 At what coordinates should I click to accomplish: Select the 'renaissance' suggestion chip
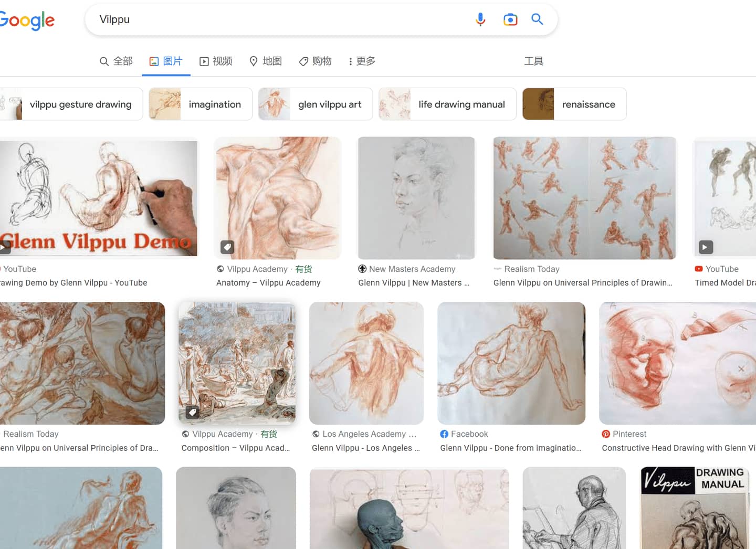[574, 104]
